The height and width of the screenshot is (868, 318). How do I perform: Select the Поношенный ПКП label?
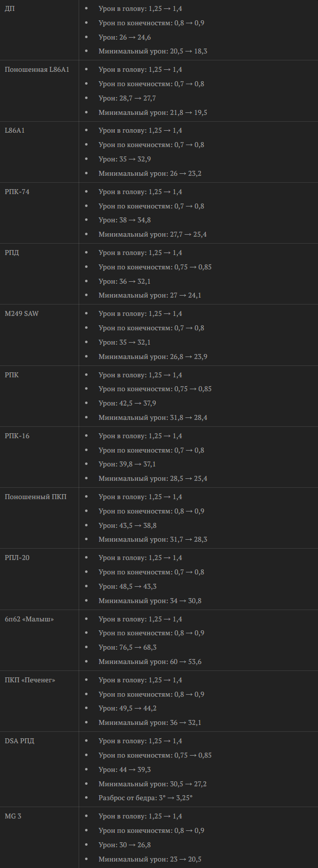[x=36, y=497]
